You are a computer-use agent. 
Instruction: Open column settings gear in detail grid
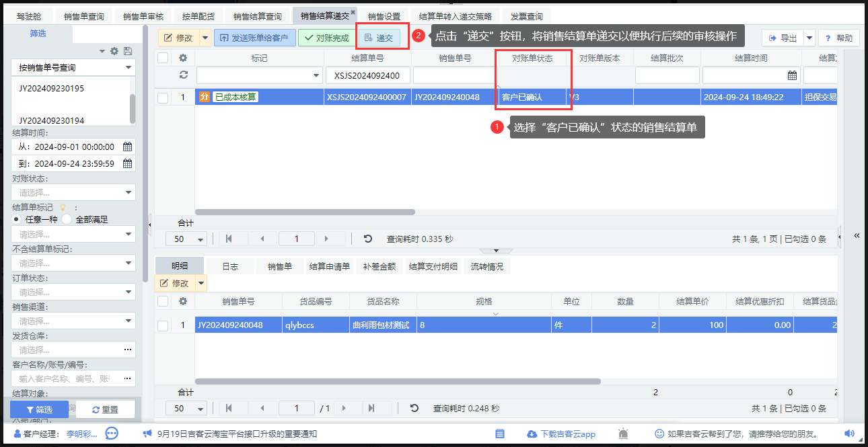tap(182, 302)
